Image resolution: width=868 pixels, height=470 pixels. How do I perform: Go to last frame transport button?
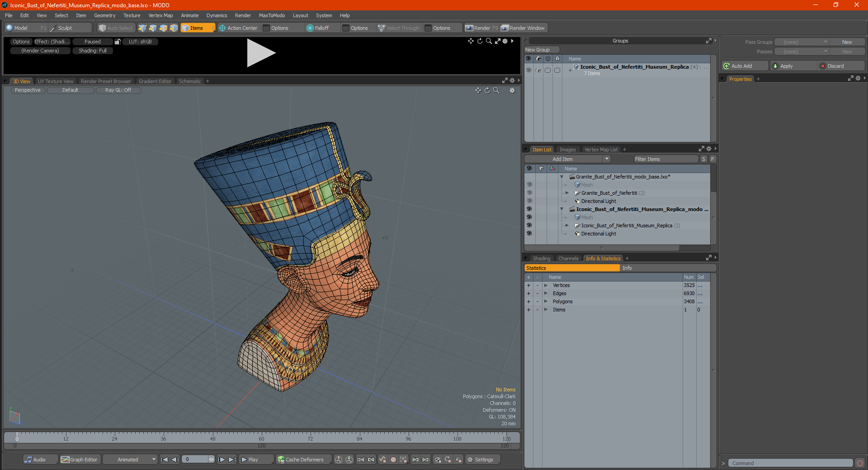(232, 460)
